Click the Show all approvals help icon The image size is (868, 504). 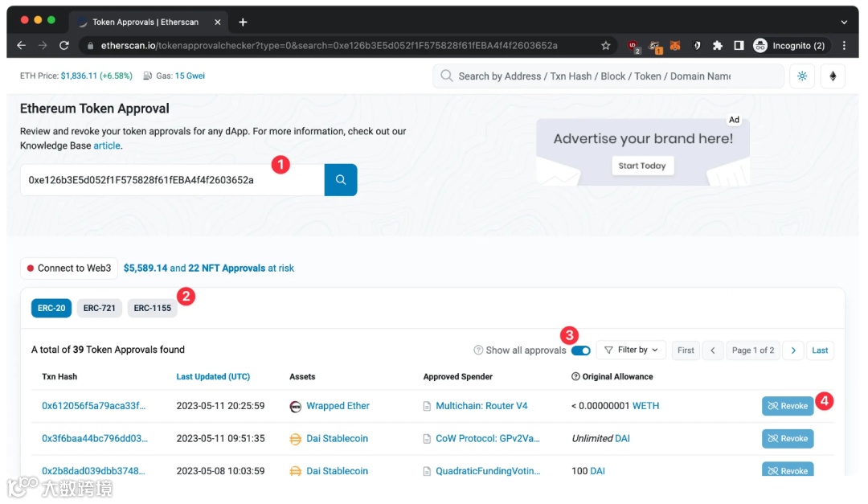[x=477, y=350]
